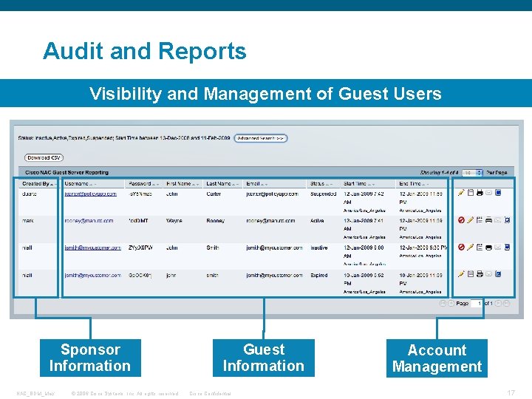The height and width of the screenshot is (399, 532).
Task: Open the rooney@manutd.com username link
Action: click(89, 220)
